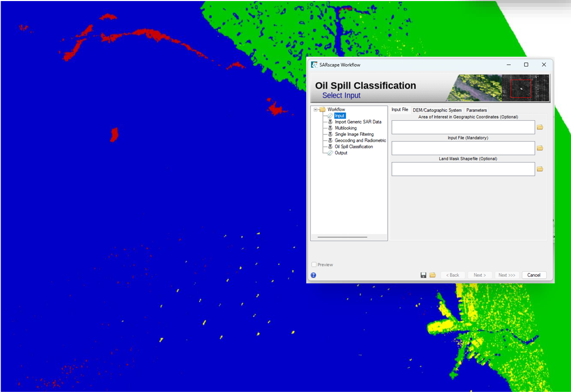This screenshot has height=392, width=571.
Task: Select the Multilooking step
Action: pyautogui.click(x=346, y=128)
